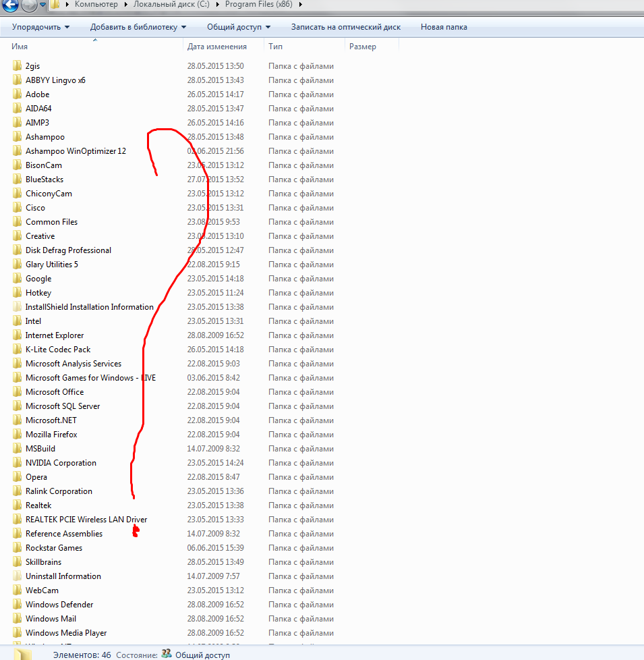Click the AIMP3 folder icon
This screenshot has width=644, height=660.
tap(17, 123)
